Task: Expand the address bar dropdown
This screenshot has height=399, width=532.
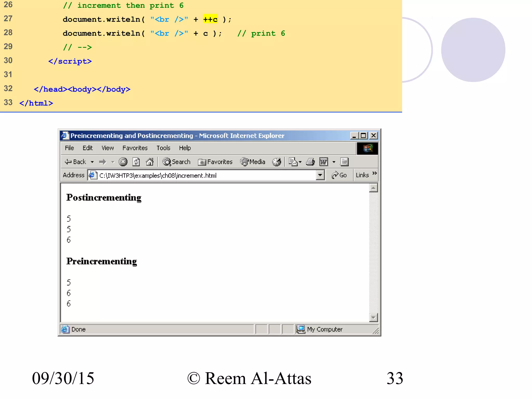Action: click(x=320, y=175)
